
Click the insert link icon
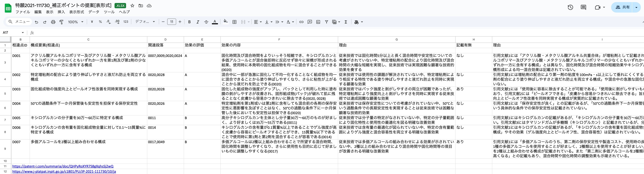click(x=301, y=22)
